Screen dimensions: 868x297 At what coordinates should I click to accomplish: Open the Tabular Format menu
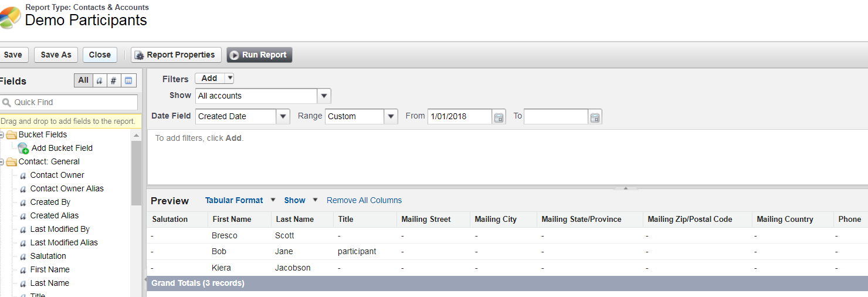[x=240, y=200]
